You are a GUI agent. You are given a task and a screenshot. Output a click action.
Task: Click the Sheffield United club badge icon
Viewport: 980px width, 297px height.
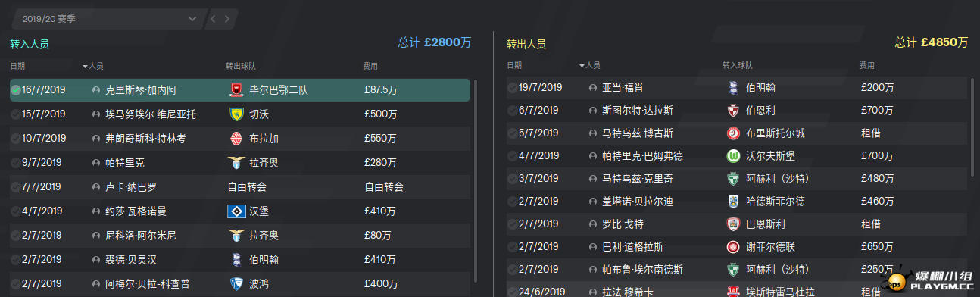click(732, 246)
